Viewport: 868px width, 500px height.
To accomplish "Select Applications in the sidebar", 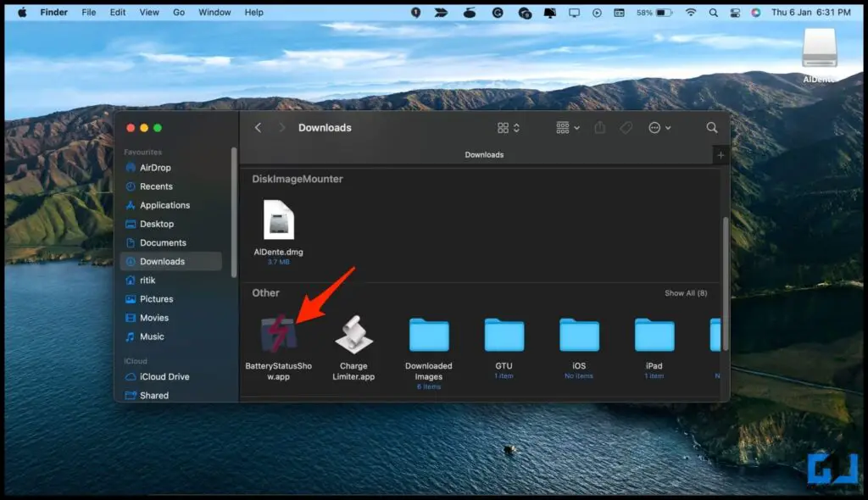I will point(164,205).
